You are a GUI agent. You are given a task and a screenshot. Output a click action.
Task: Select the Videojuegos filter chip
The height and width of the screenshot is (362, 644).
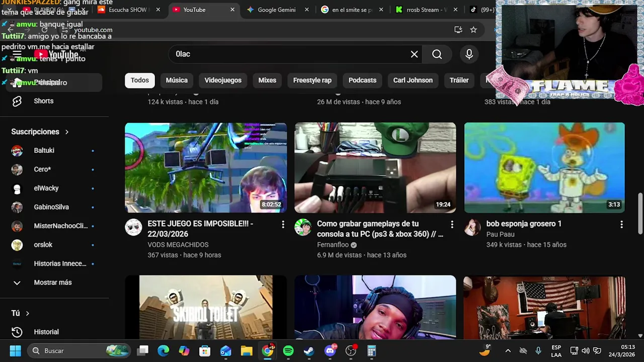[223, 80]
